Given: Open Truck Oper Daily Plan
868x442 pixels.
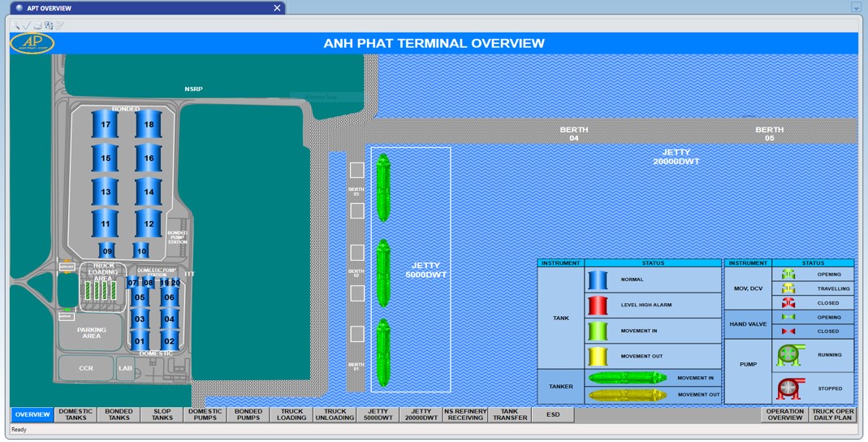Looking at the screenshot, I should tap(833, 415).
